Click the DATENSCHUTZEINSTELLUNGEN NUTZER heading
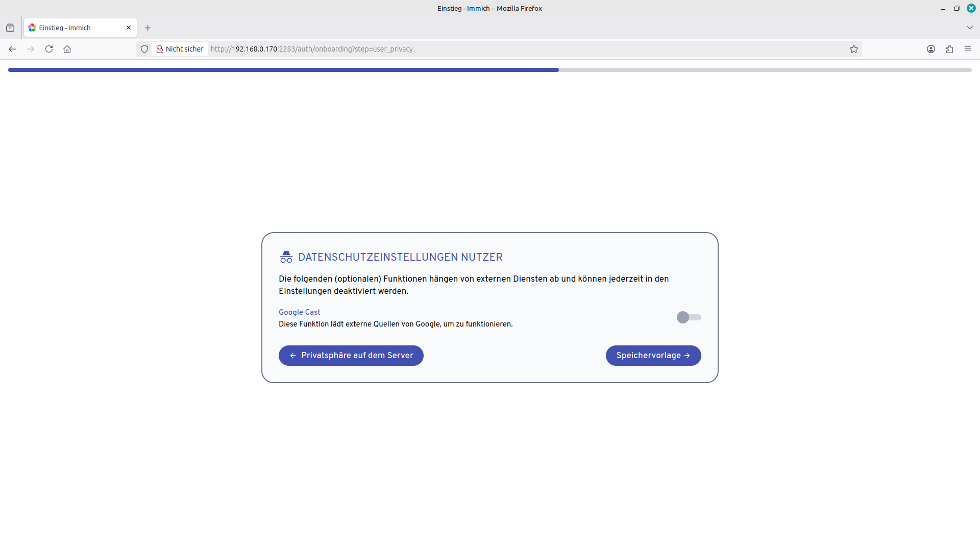 click(401, 257)
